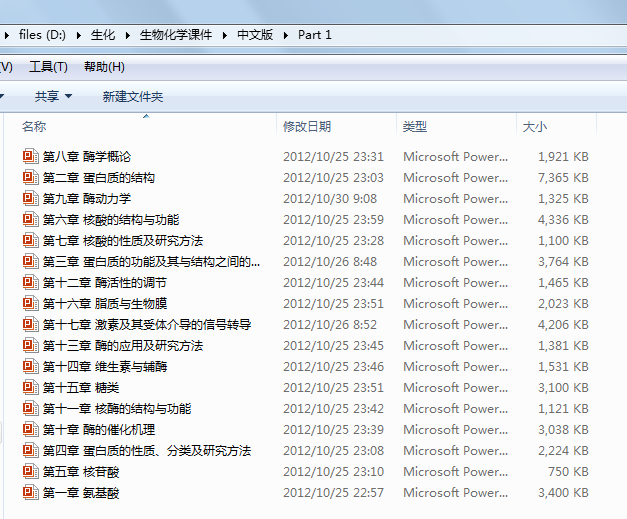The width and height of the screenshot is (627, 519).
Task: Open the 工具(T) menu
Action: point(48,67)
